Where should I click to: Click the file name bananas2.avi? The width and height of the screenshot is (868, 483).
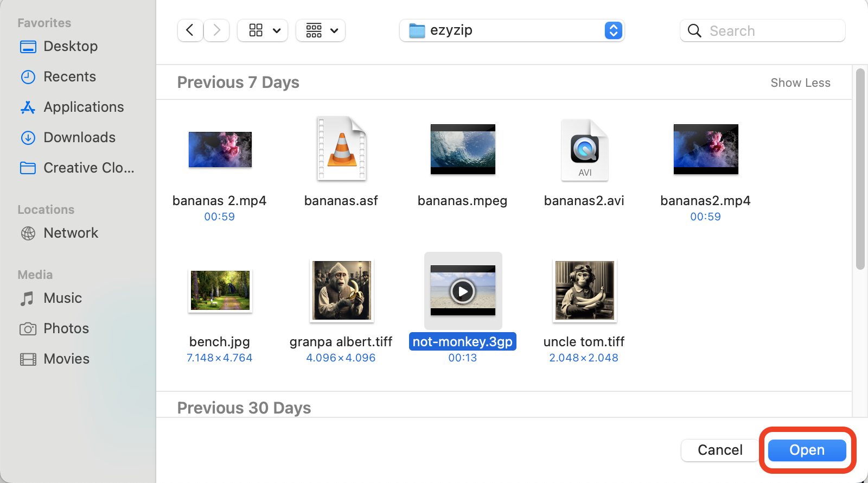584,201
